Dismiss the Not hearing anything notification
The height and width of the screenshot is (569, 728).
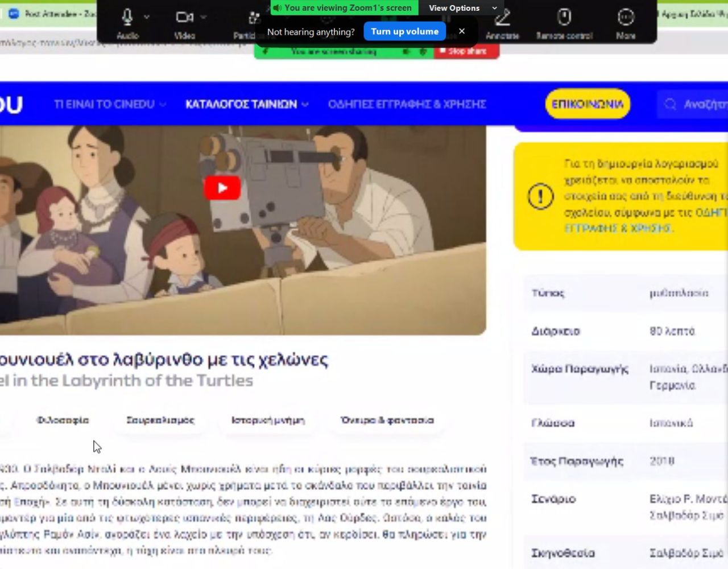point(462,31)
